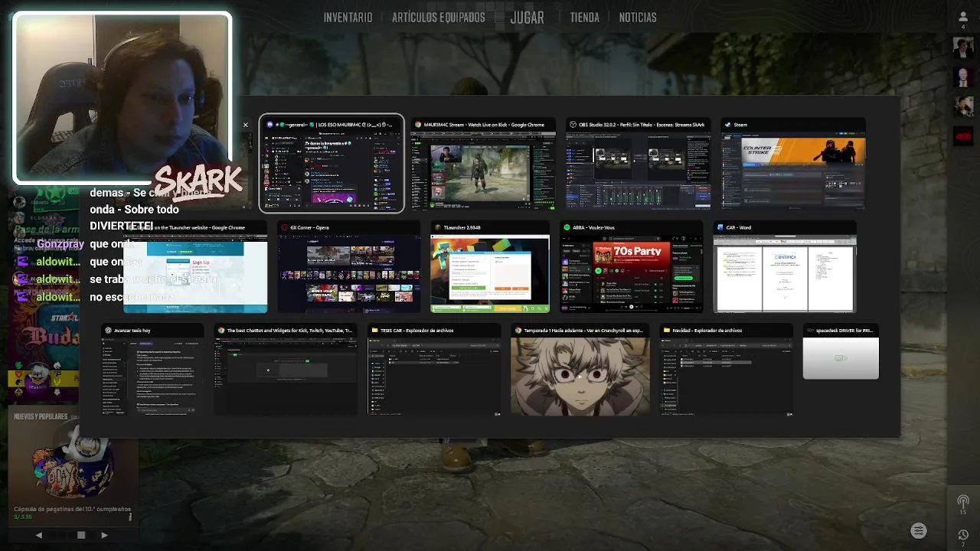This screenshot has height=551, width=980.
Task: Go to previous featured store item
Action: click(x=38, y=536)
